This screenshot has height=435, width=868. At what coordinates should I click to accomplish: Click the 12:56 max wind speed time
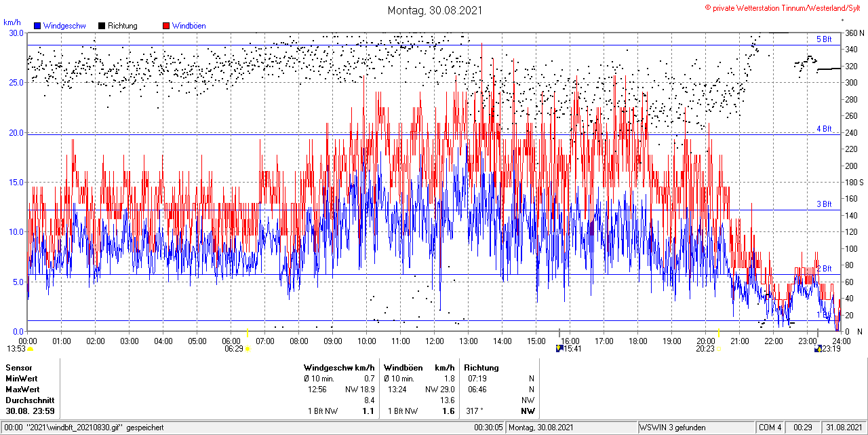tap(317, 390)
